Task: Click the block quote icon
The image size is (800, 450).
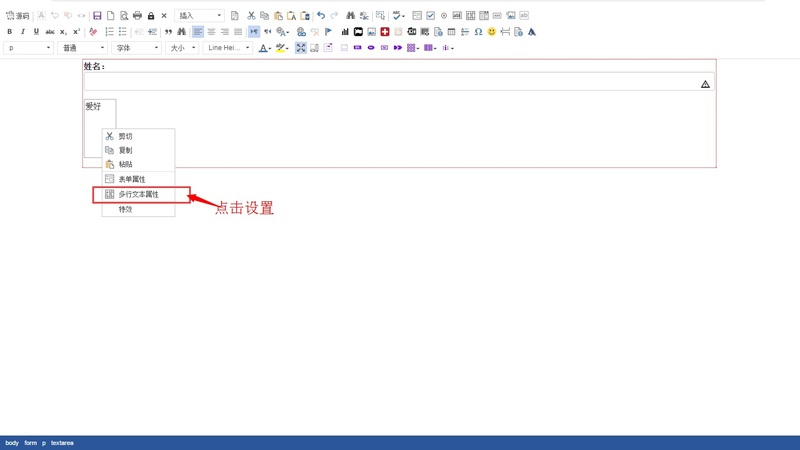Action: [168, 32]
